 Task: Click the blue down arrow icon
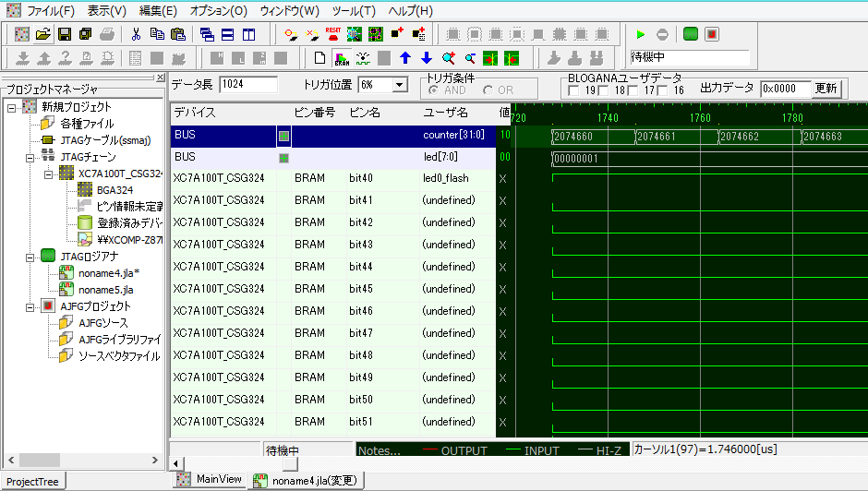pos(426,58)
